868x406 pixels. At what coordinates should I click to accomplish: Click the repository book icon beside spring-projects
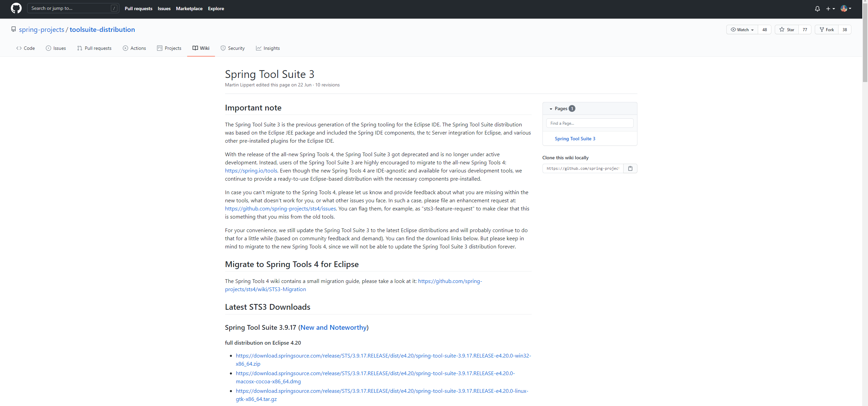click(14, 29)
